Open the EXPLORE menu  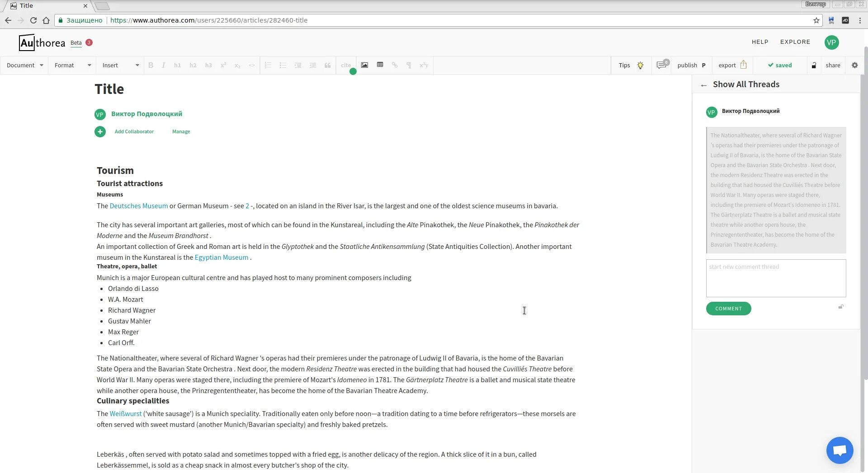click(795, 42)
